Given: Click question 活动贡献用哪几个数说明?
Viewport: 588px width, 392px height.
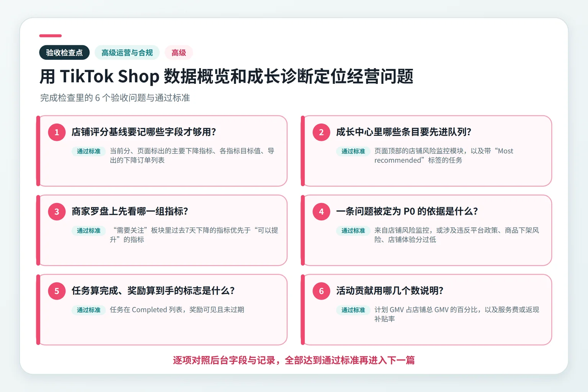Looking at the screenshot, I should tap(390, 291).
